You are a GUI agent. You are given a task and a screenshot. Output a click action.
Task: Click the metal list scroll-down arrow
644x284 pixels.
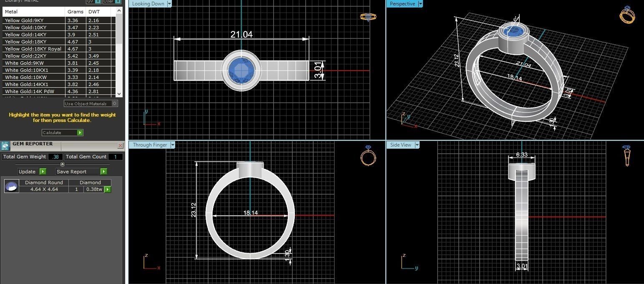click(119, 94)
